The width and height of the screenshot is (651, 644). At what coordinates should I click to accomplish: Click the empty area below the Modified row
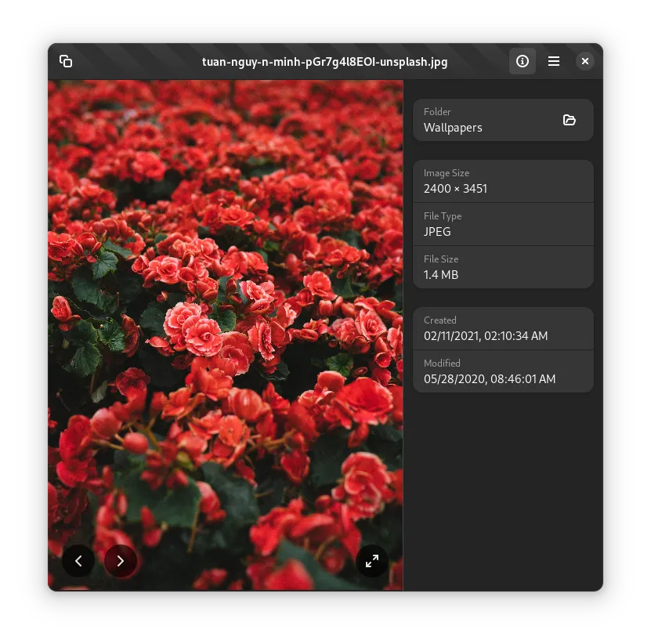503,486
